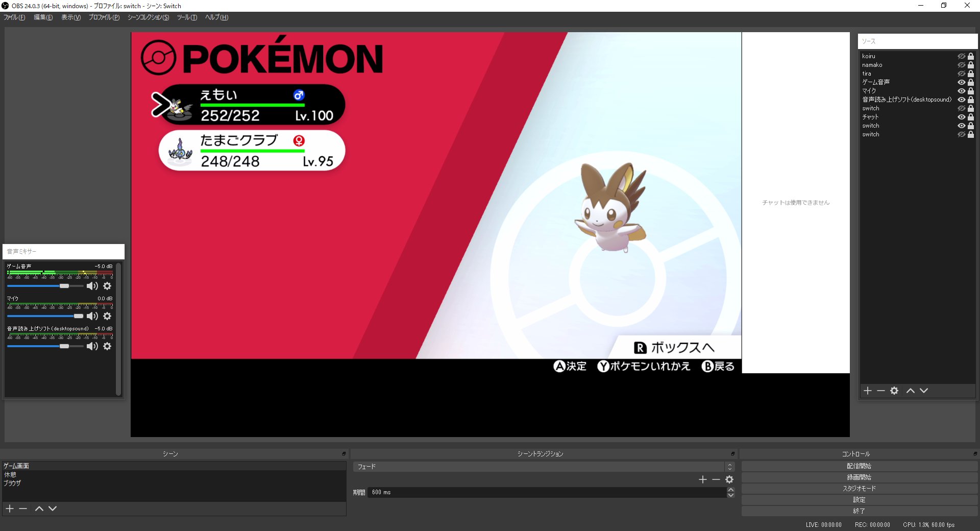Open the ファイル menu
Viewport: 980px width, 531px height.
click(14, 17)
